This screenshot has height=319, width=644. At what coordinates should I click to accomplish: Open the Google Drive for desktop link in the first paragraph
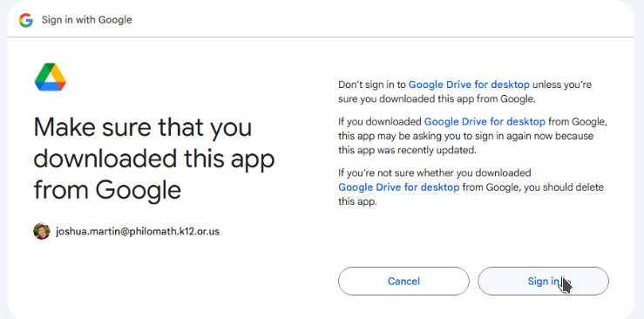(469, 85)
